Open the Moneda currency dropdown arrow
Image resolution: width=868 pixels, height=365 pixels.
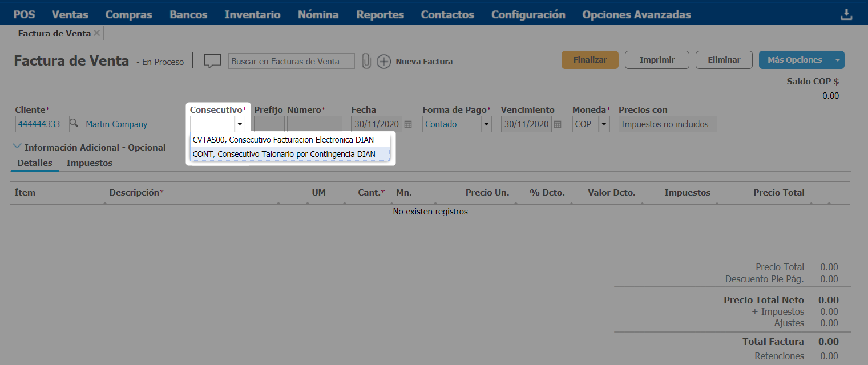604,124
